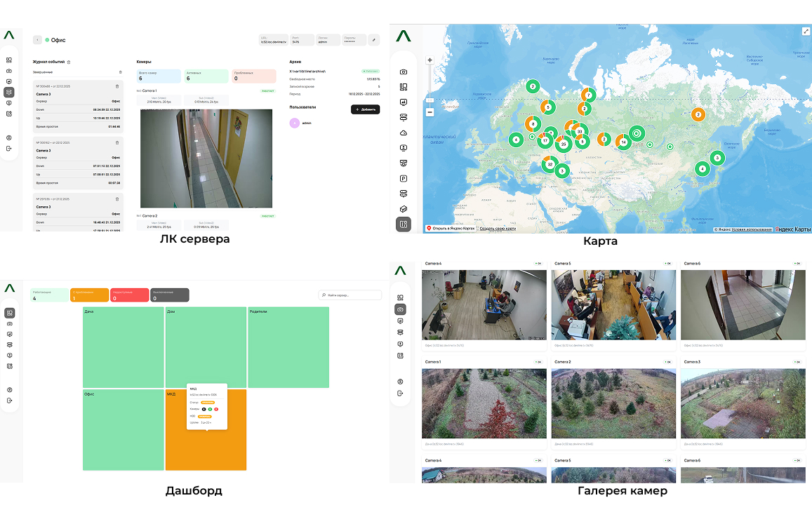Open the Camera 4 office thumbnail in gallery
This screenshot has width=812, height=505.
484,305
